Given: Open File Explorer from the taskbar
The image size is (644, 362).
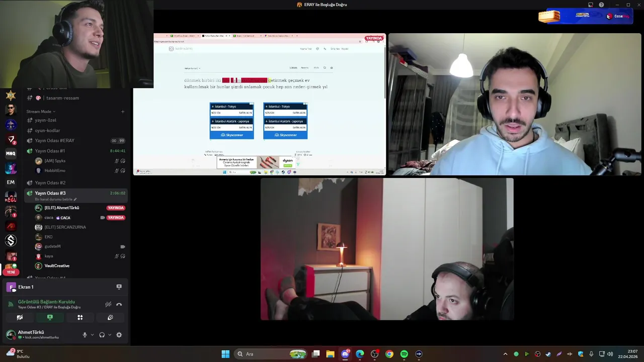Looking at the screenshot, I should (330, 354).
